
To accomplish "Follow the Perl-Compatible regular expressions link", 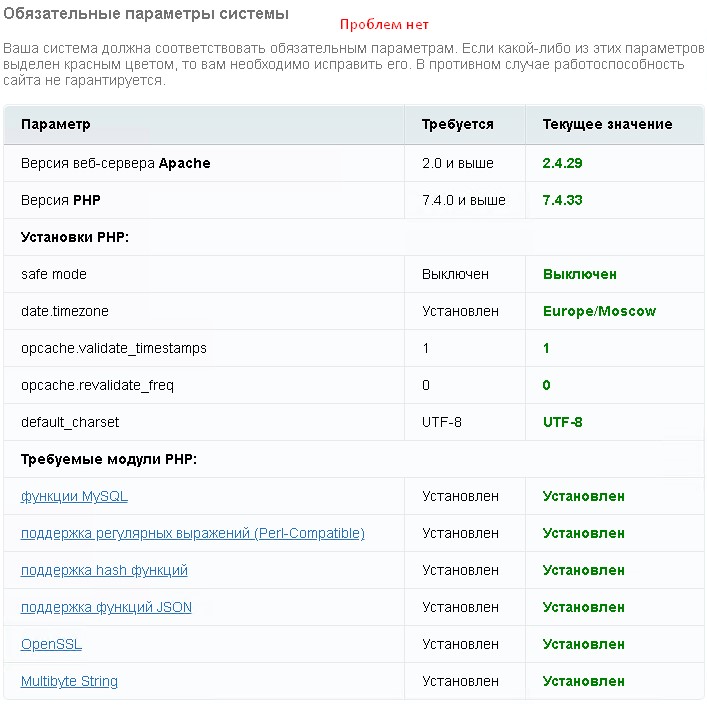I will point(192,533).
